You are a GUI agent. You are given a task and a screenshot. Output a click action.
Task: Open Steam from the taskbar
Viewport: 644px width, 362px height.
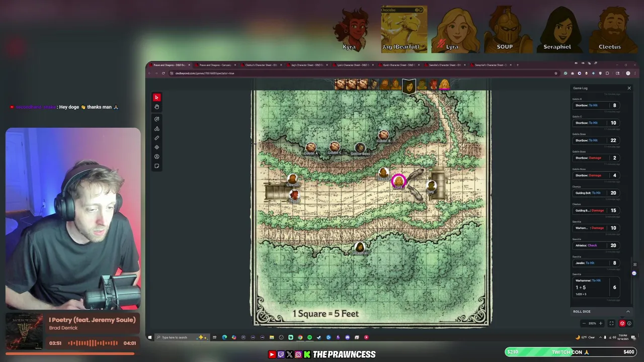318,337
